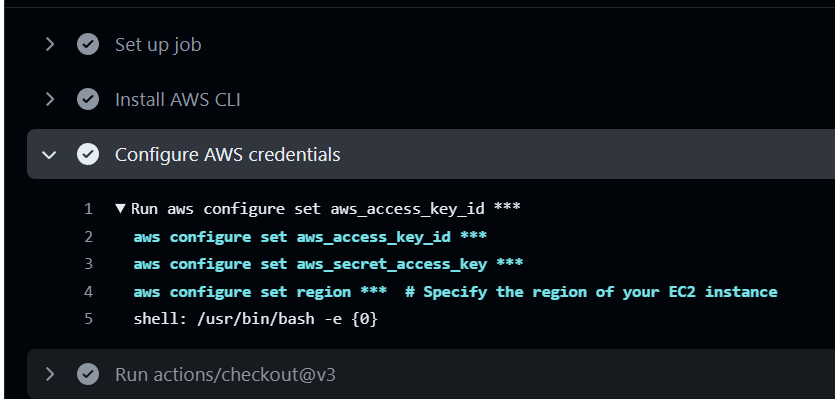Click the Configure AWS credentials success checkmark icon
The height and width of the screenshot is (399, 835).
coord(88,154)
